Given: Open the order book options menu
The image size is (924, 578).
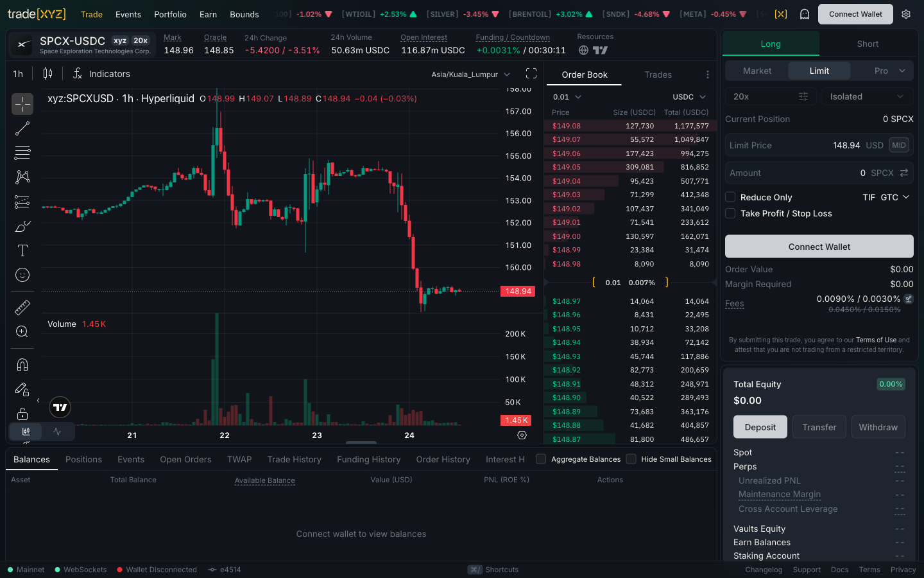Looking at the screenshot, I should click(x=707, y=74).
